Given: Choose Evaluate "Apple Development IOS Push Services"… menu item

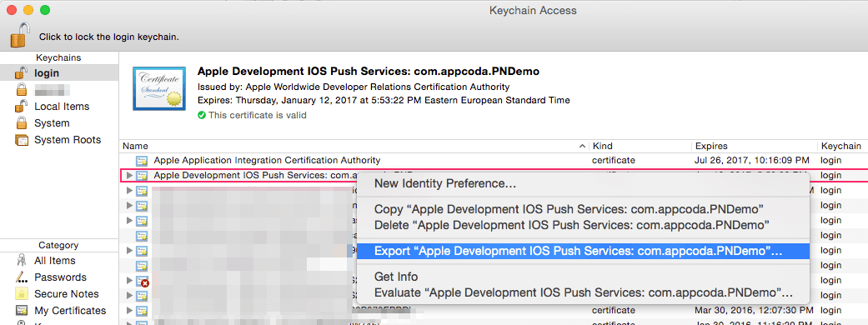Looking at the screenshot, I should (x=583, y=292).
